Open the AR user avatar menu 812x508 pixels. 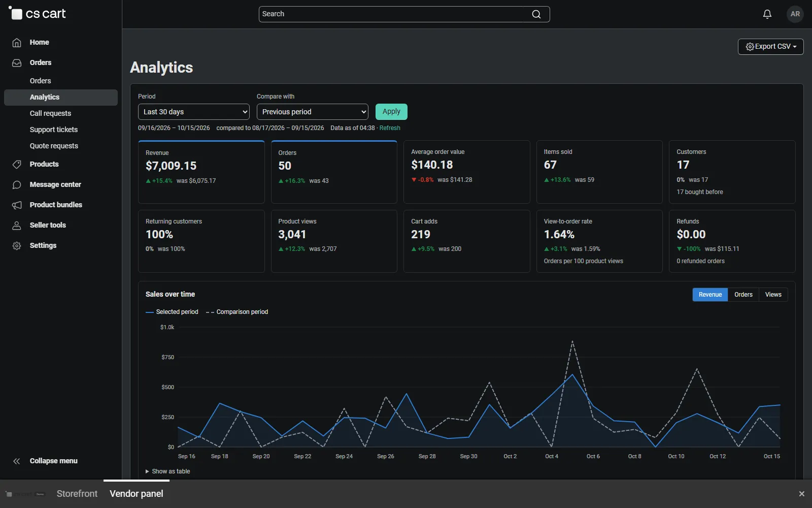tap(795, 14)
